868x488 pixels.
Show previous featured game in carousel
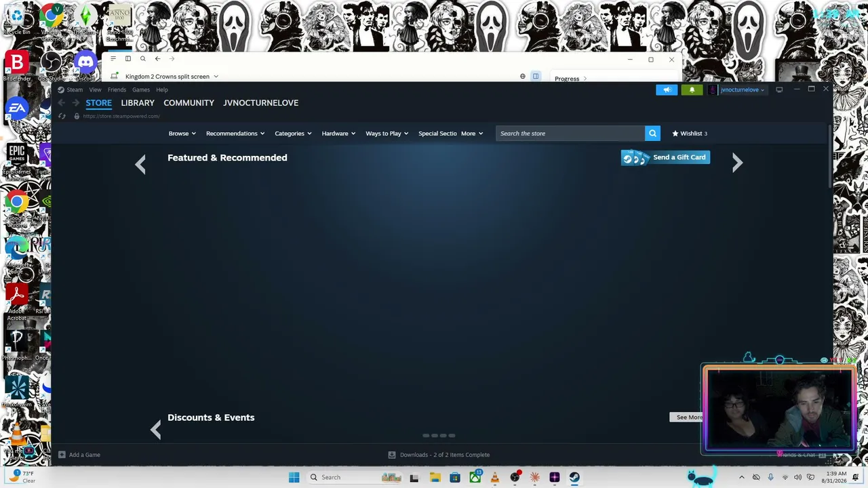(140, 163)
